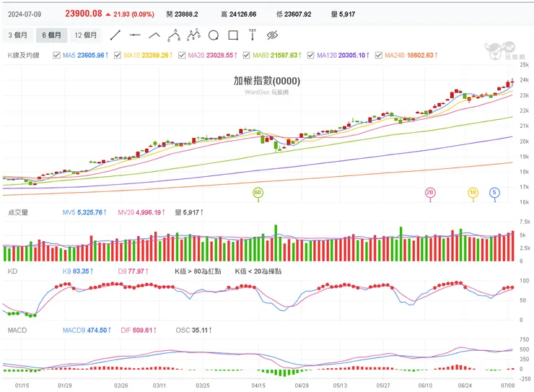Click the 加權指數(0000) chart title
Screen dimensions: 534x392
click(x=267, y=81)
